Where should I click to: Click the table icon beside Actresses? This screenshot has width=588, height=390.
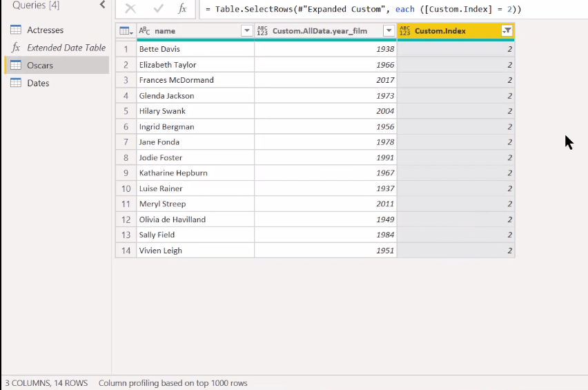point(16,30)
